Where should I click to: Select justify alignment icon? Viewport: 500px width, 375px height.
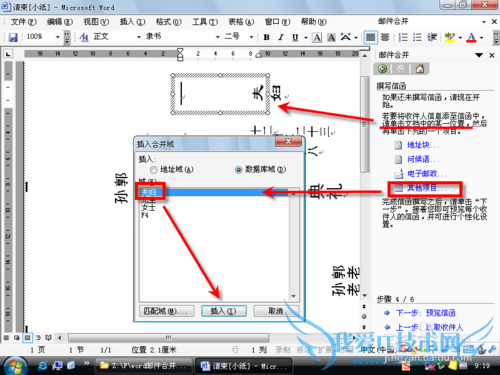coord(370,37)
